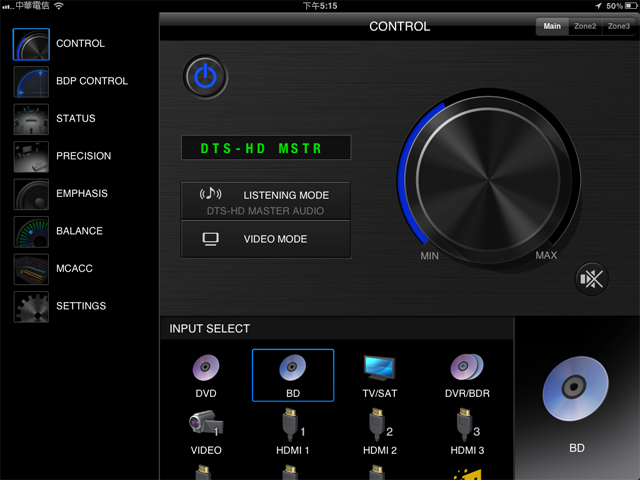Open the VIDEO MODE selector

[x=266, y=239]
